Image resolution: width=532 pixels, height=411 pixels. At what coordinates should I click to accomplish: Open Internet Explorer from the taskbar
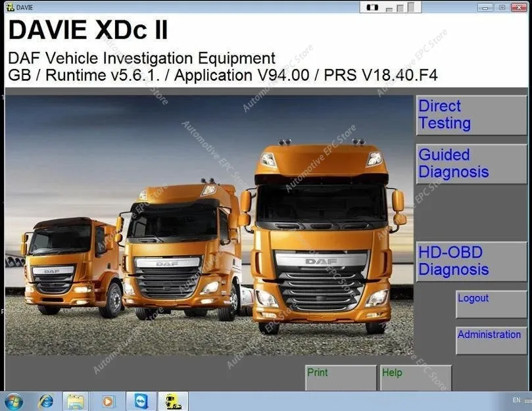[x=45, y=401]
